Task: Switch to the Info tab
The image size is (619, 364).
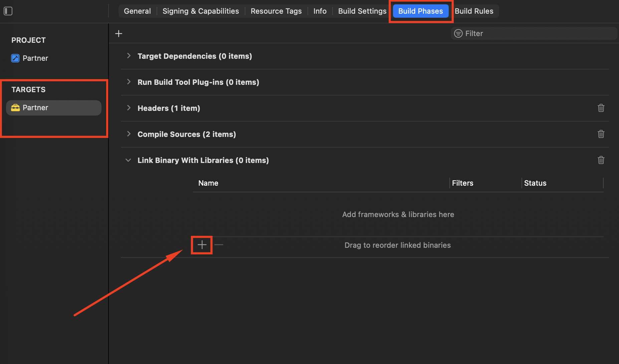Action: point(320,11)
